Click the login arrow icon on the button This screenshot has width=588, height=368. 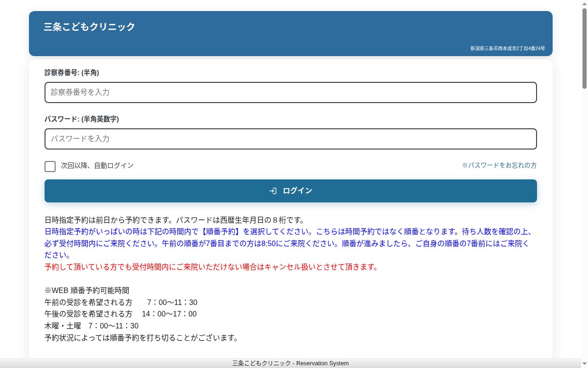click(273, 191)
